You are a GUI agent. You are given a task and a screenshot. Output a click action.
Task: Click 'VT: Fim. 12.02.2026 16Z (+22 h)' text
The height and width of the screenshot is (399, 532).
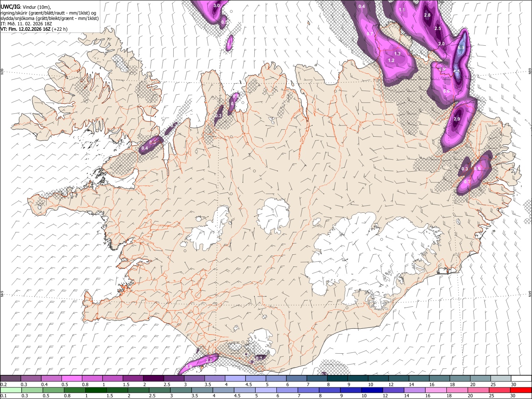click(x=34, y=29)
